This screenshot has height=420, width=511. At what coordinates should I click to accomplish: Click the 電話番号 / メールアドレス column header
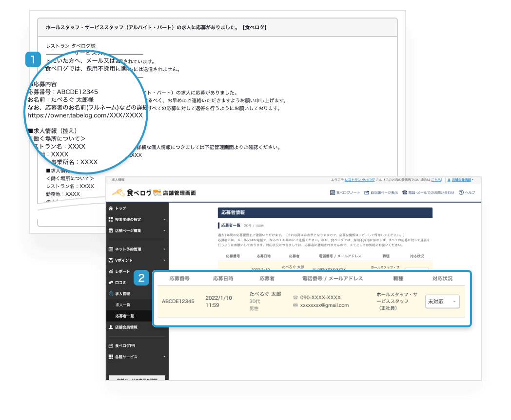(x=333, y=279)
